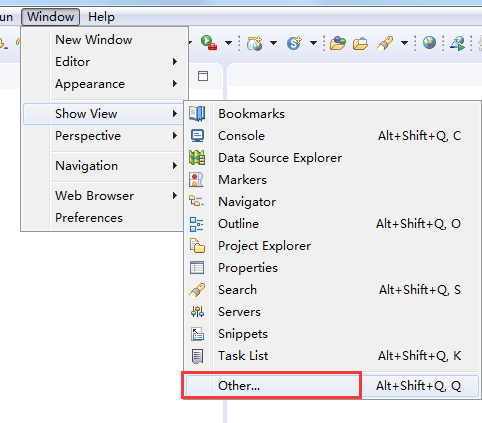
Task: Show the Data Source Explorer view
Action: (332, 158)
